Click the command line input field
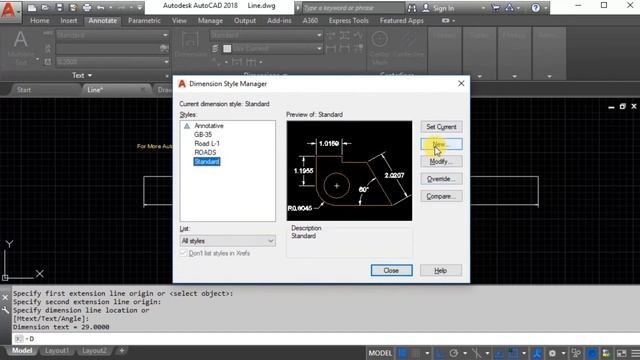Image resolution: width=640 pixels, height=360 pixels. 327,339
